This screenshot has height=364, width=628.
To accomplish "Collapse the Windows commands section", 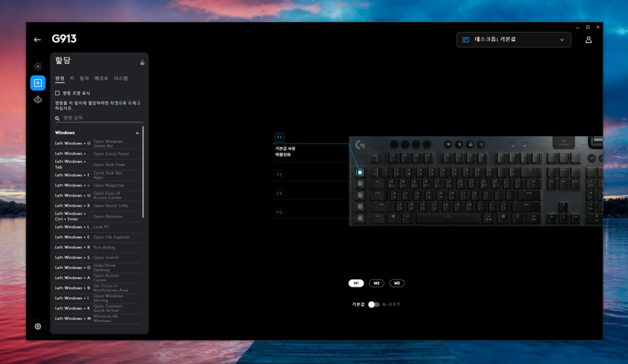I will point(137,133).
